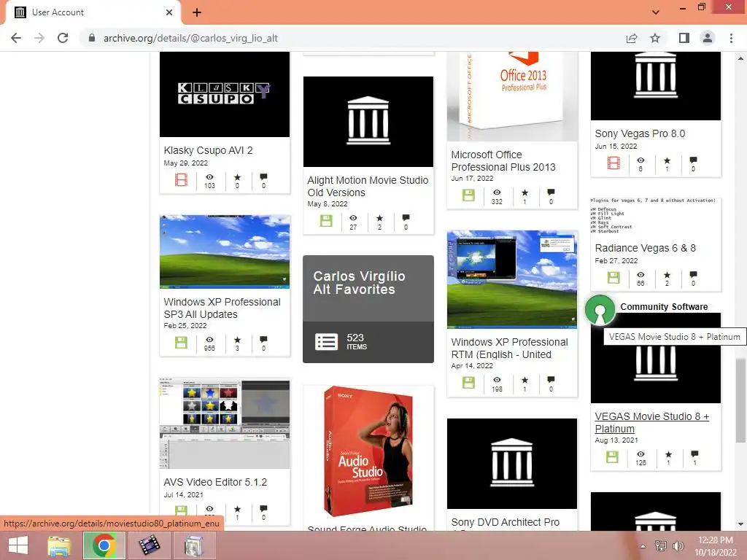
Task: Click software icon under Windows XP SP3 card
Action: pyautogui.click(x=181, y=343)
